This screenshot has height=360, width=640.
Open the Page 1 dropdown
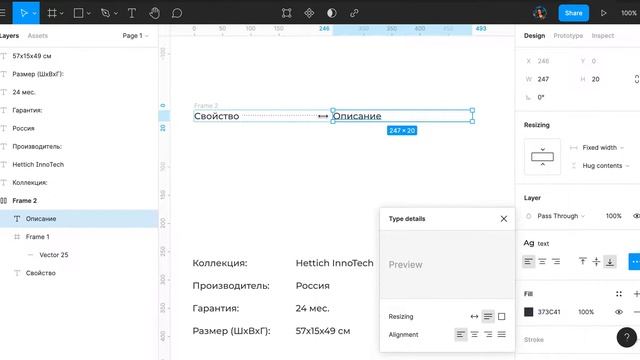tap(136, 36)
